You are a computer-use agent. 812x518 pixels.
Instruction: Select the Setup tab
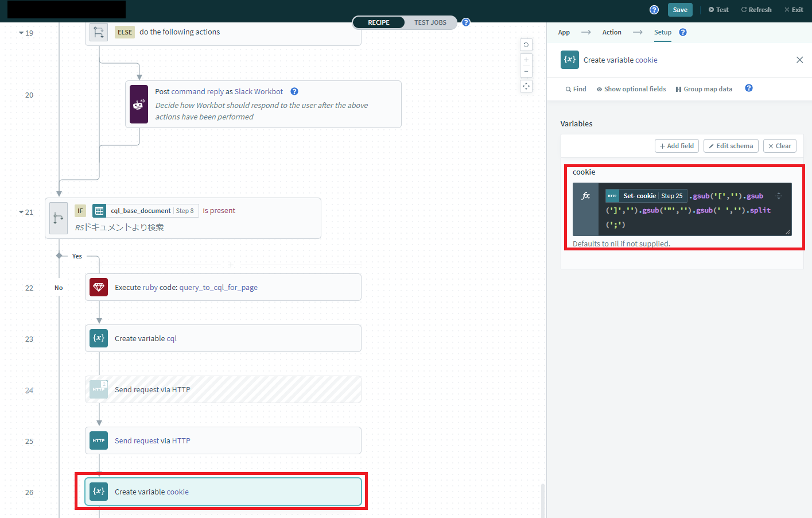(x=663, y=32)
